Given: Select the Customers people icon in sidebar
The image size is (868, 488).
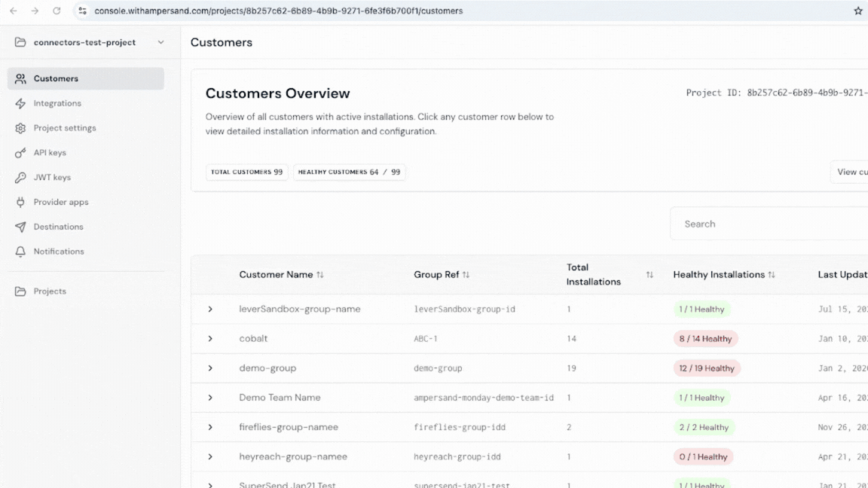Looking at the screenshot, I should click(x=20, y=78).
